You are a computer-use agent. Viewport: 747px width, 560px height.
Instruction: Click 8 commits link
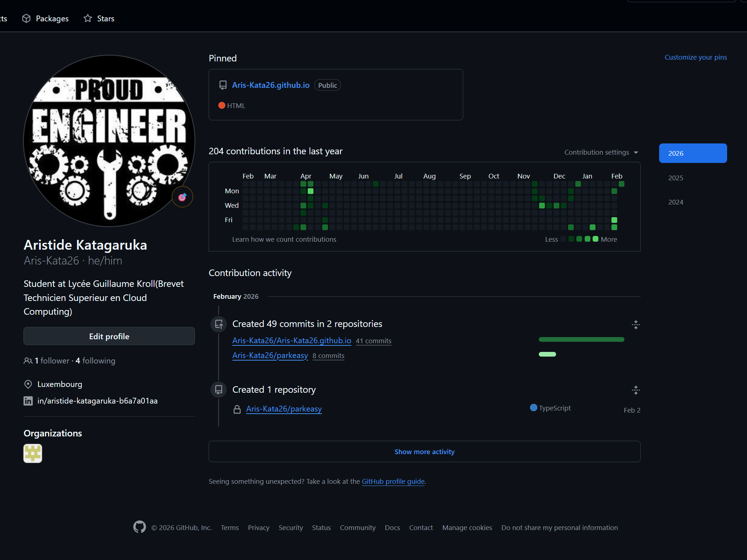coord(328,356)
